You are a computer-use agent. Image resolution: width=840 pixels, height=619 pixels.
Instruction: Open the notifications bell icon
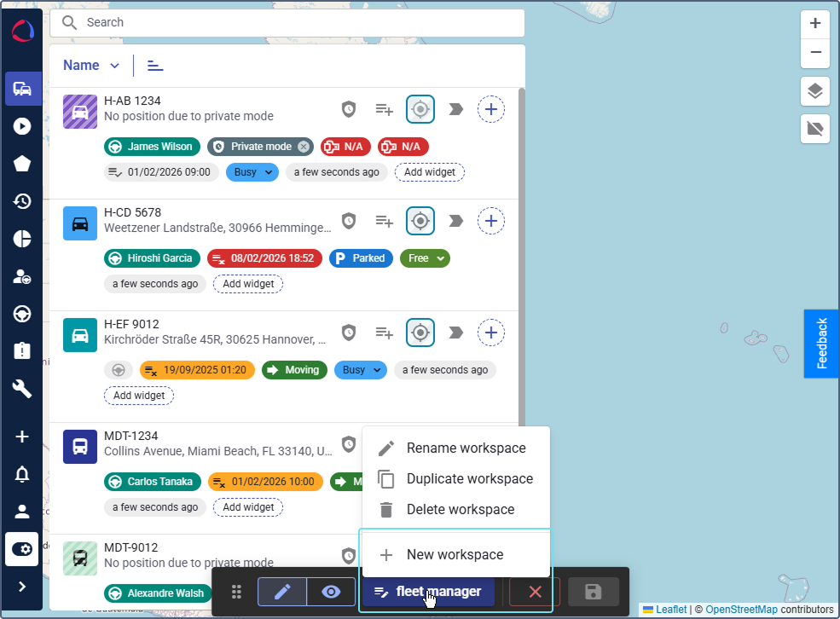(22, 475)
